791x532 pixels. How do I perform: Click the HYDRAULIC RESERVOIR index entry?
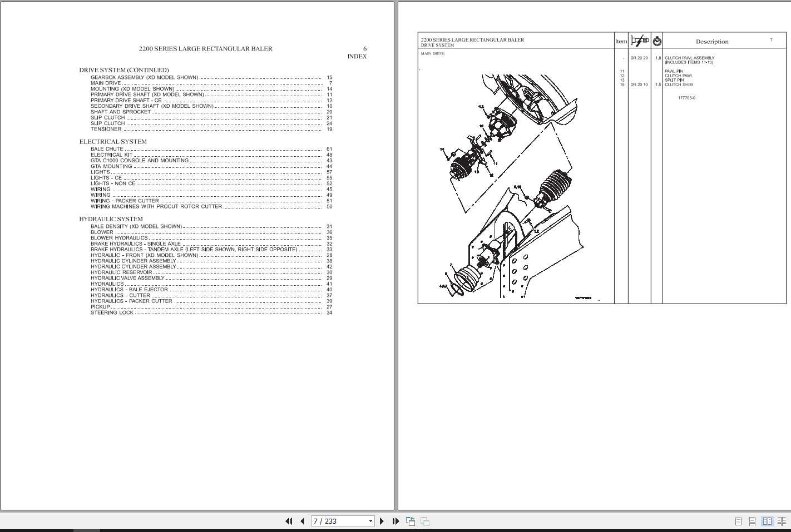pyautogui.click(x=211, y=272)
